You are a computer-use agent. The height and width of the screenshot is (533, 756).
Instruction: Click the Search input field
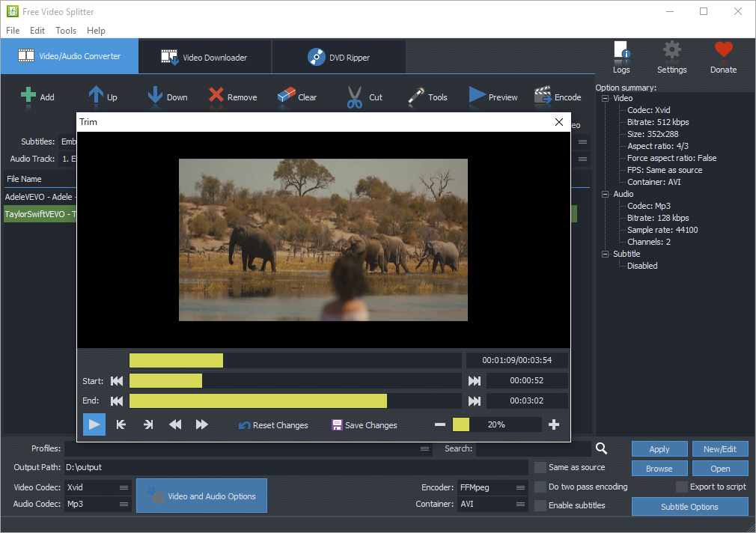click(533, 448)
